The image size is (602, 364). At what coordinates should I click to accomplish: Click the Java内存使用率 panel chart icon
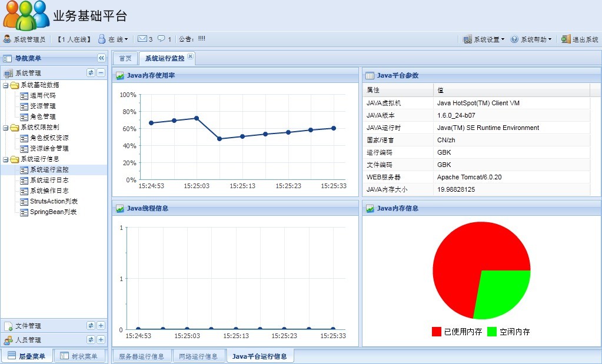120,75
